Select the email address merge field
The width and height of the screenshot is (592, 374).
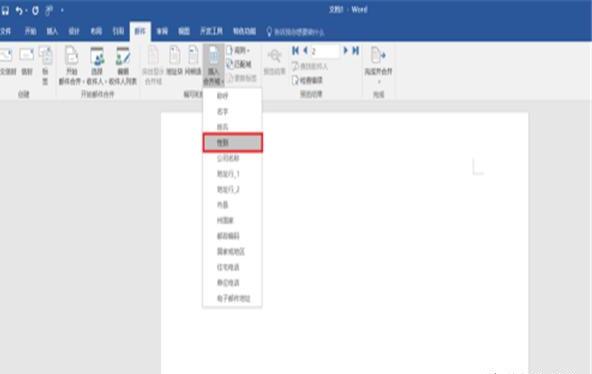(x=233, y=298)
